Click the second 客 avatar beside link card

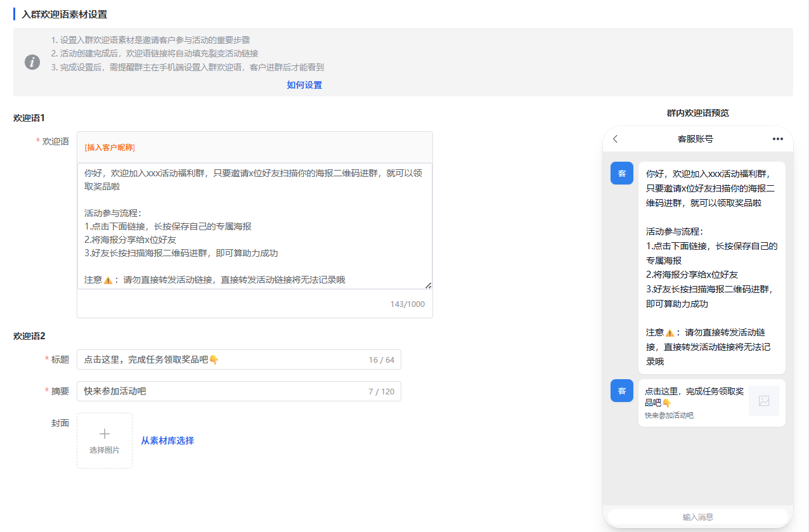point(622,391)
